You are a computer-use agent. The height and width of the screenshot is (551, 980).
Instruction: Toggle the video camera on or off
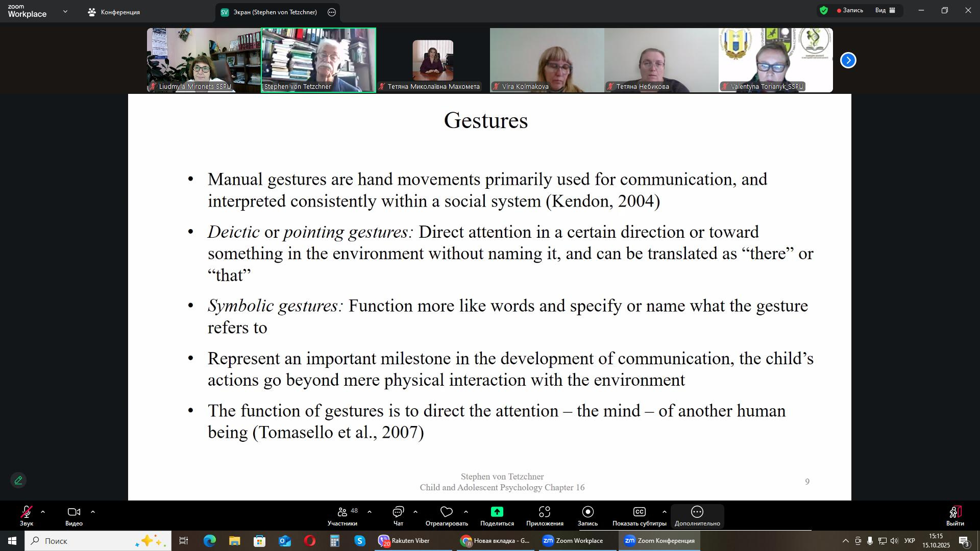74,512
